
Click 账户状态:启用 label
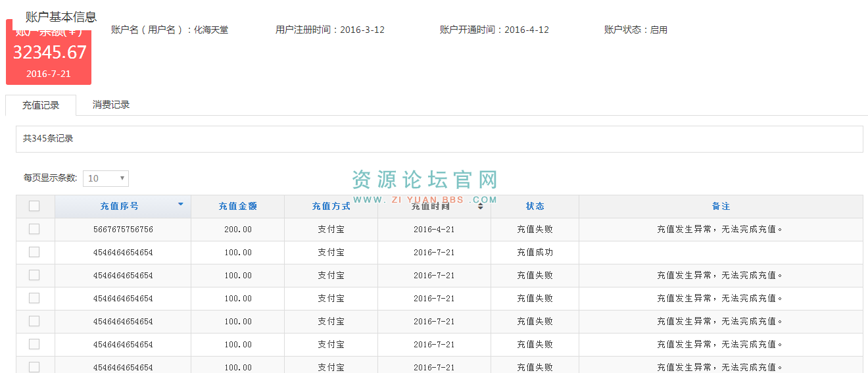tap(636, 30)
